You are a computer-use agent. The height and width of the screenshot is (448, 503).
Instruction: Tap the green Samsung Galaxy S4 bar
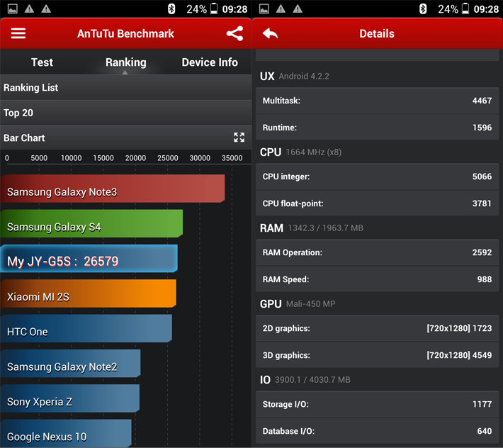91,226
